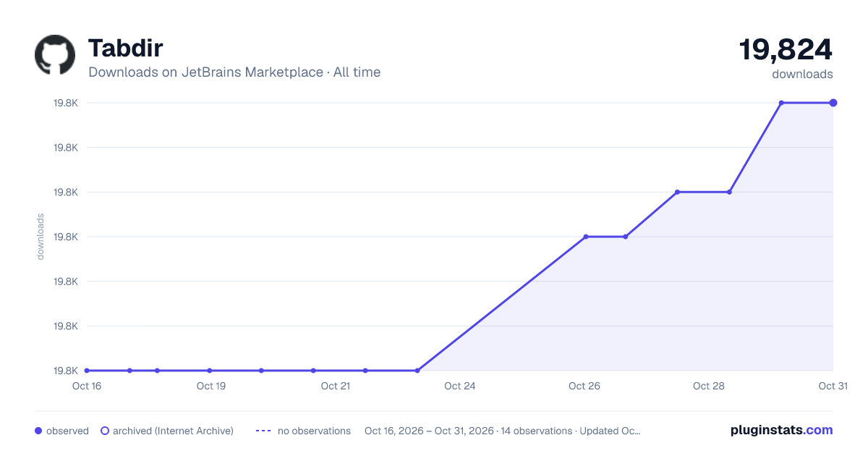This screenshot has width=868, height=456.
Task: Click the Oct 31 axis label
Action: pos(833,386)
